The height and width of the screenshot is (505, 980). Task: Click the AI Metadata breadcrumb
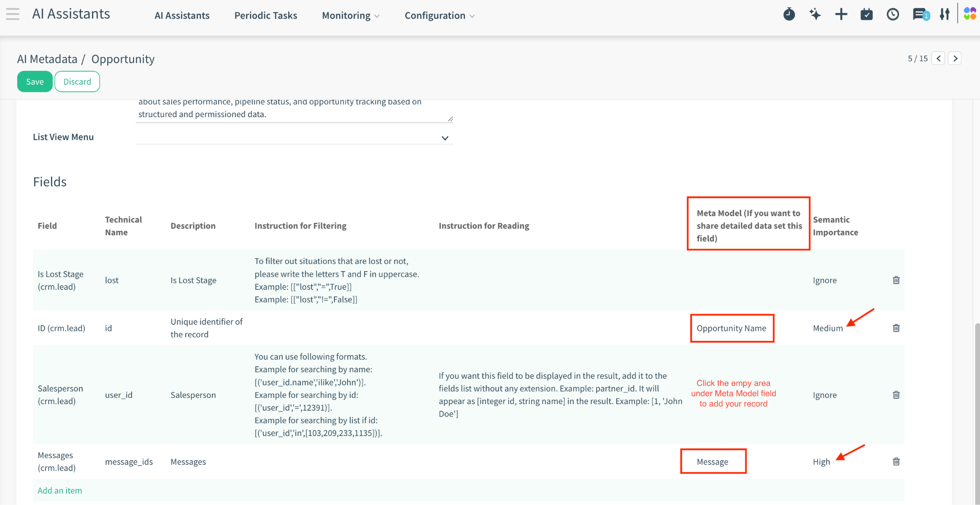point(47,59)
